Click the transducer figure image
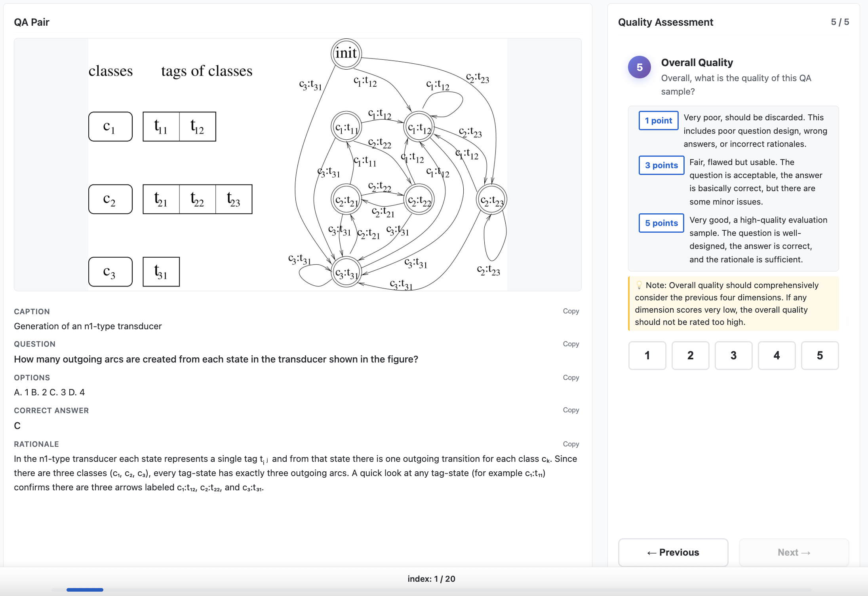 point(297,165)
